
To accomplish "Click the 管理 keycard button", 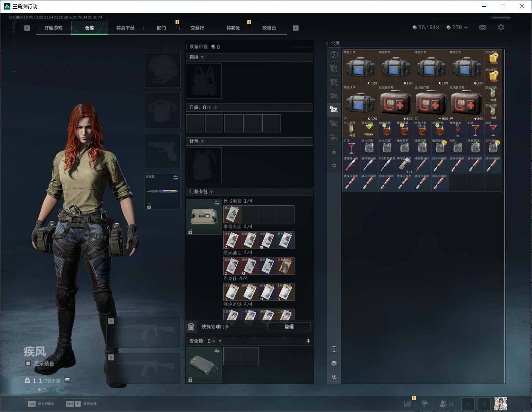I will point(289,327).
